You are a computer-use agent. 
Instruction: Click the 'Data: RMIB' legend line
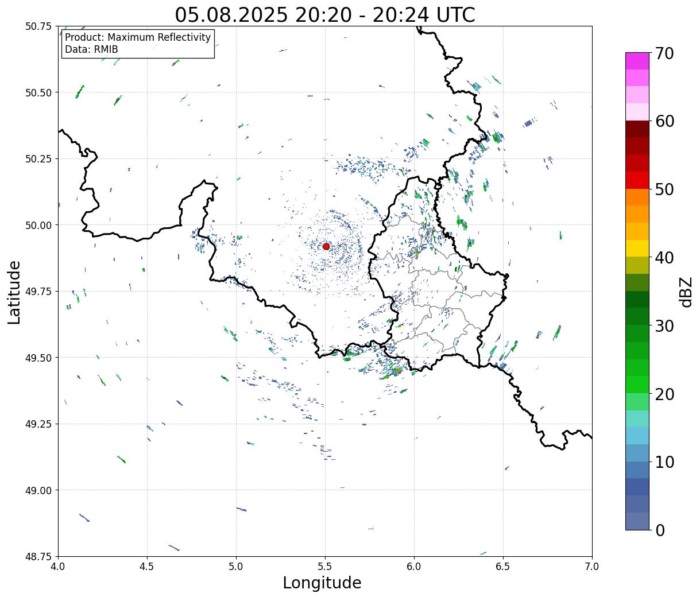pyautogui.click(x=91, y=49)
